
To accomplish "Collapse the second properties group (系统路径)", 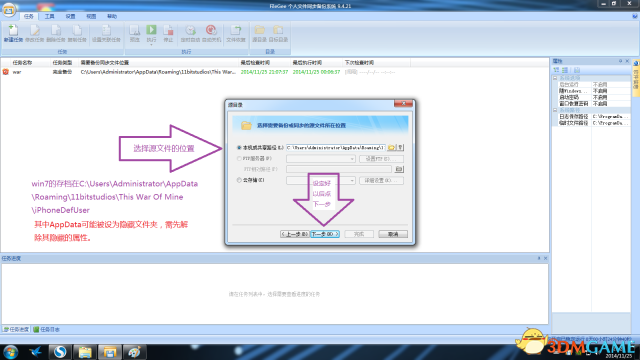I will (555, 110).
